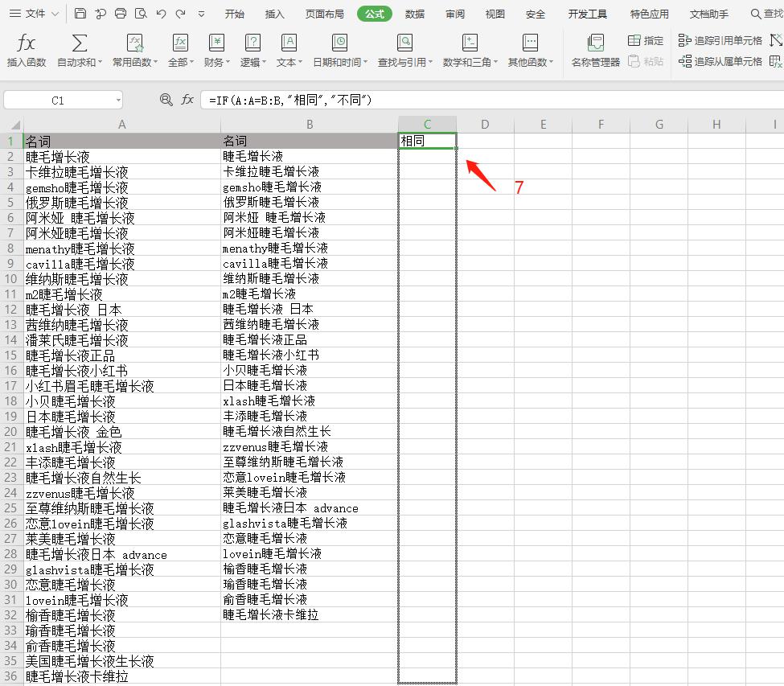
Task: Switch to the 审阅 tab
Action: [x=455, y=14]
